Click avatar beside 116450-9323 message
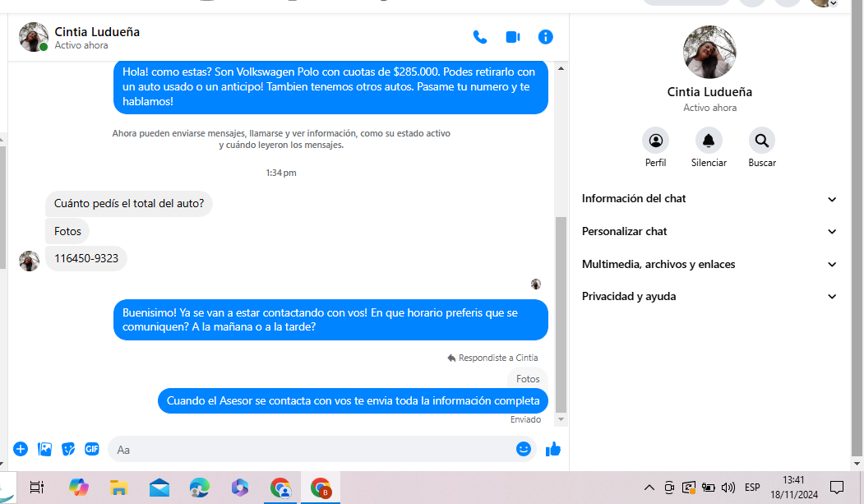 click(30, 261)
